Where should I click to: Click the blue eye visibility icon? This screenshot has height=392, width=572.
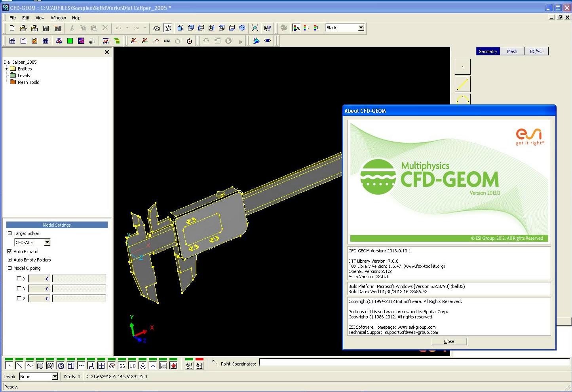268,41
